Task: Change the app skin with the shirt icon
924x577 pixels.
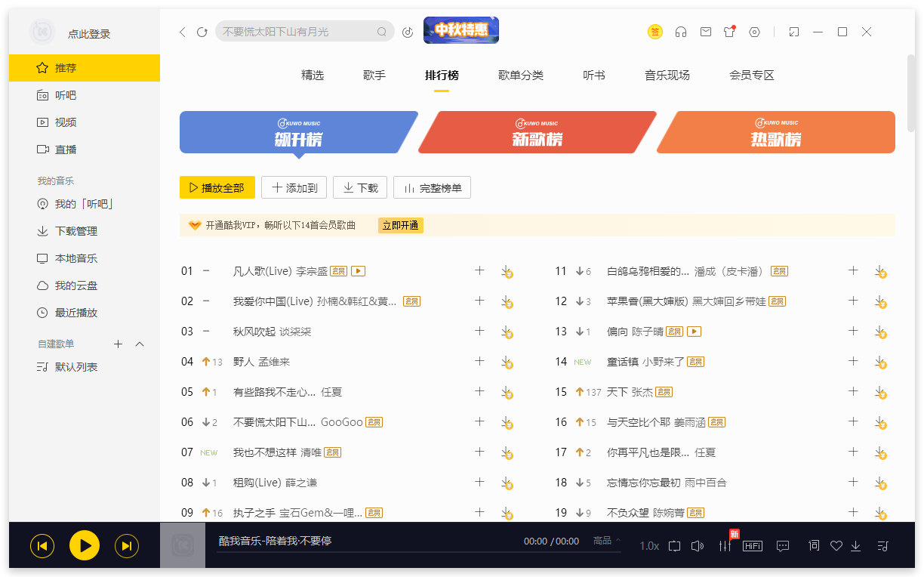Action: pos(729,32)
